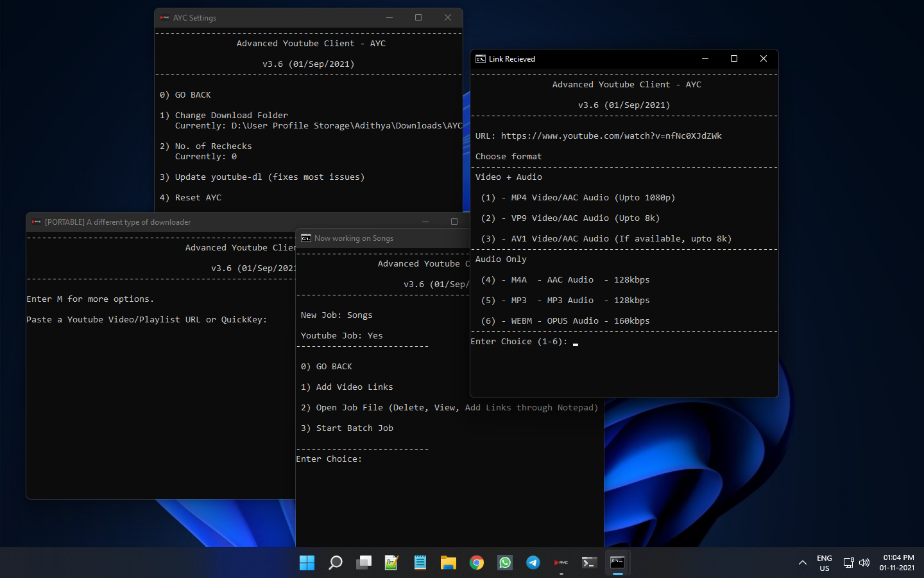
Task: Maximize the Link Recieved window
Action: (x=734, y=58)
